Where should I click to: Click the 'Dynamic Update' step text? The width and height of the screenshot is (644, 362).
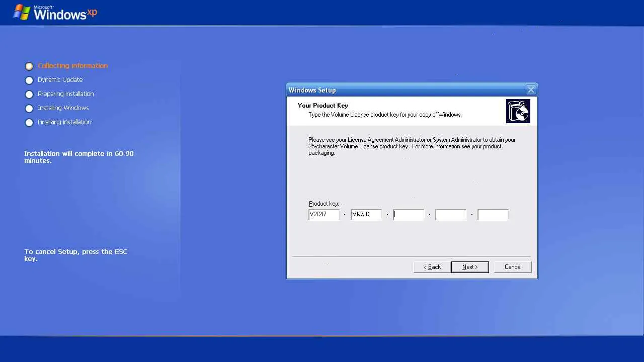pos(60,80)
